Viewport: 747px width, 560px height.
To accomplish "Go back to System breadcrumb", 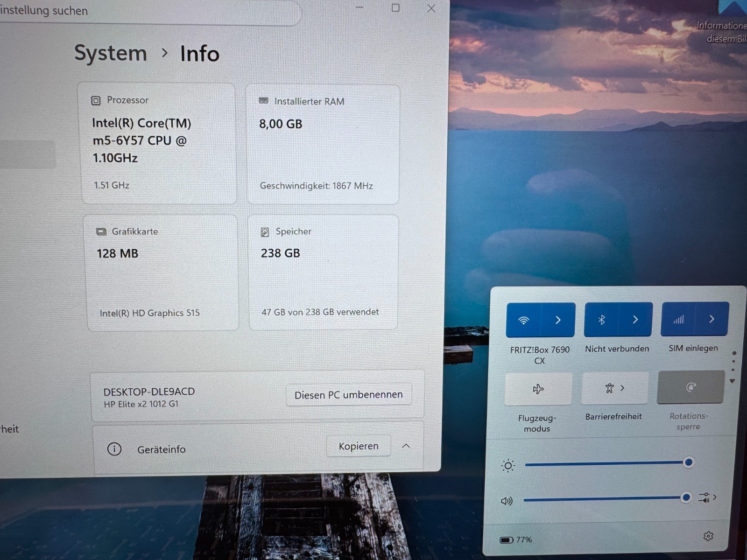I will (x=111, y=53).
